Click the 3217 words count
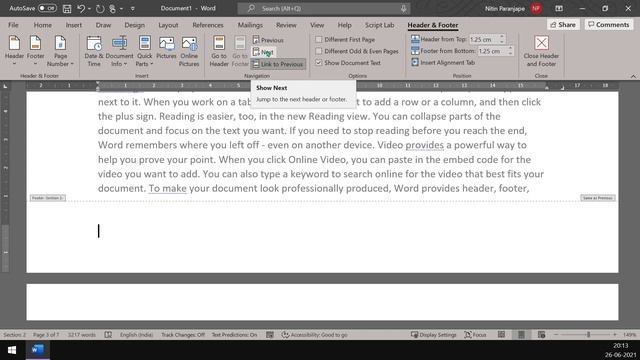 coord(81,335)
